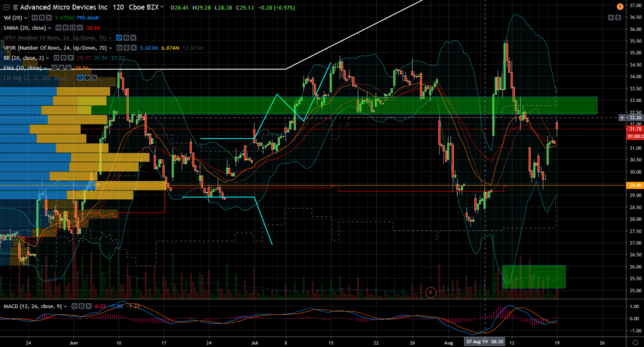
Task: Click the red 31.78 current price label
Action: coord(635,129)
